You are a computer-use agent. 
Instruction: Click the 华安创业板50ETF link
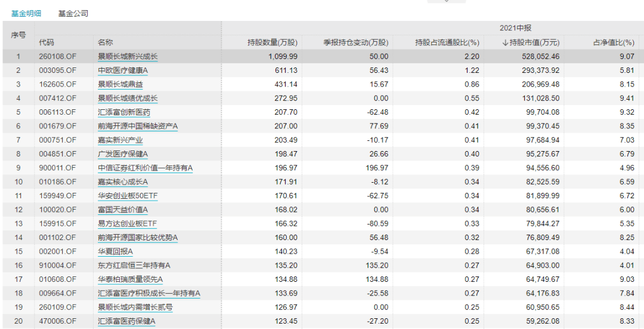coord(128,196)
